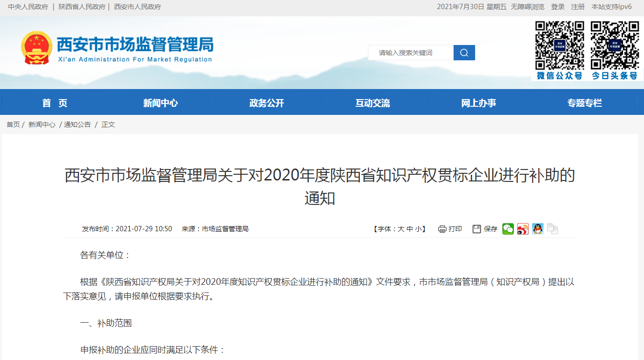Click the 2021年7月30日 星期五 date text
This screenshot has width=644, height=360.
click(471, 7)
